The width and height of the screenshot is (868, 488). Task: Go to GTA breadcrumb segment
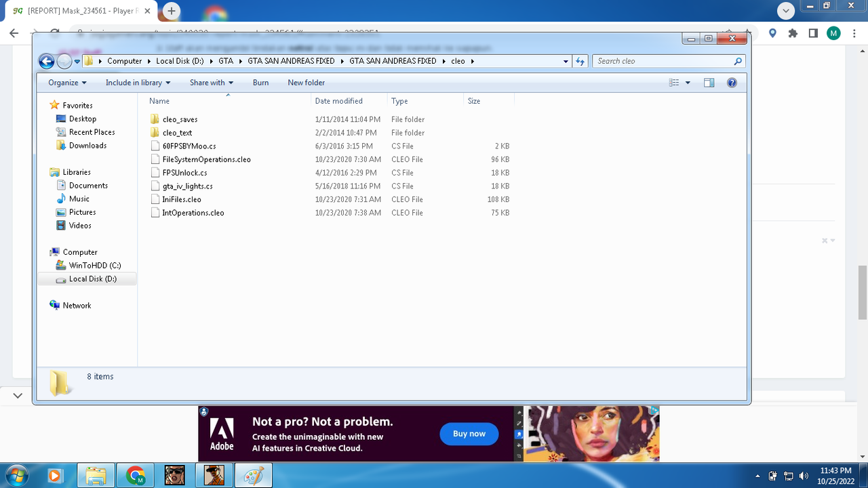[x=226, y=61]
